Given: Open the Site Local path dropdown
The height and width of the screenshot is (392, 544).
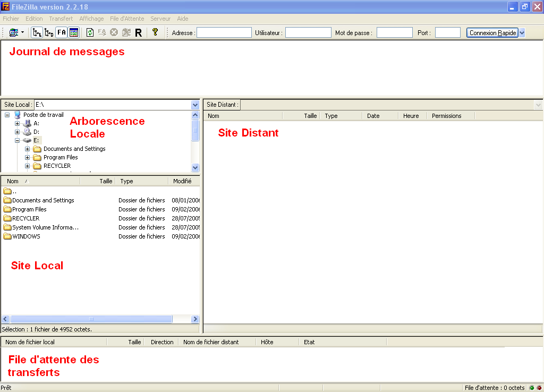Looking at the screenshot, I should [x=194, y=104].
